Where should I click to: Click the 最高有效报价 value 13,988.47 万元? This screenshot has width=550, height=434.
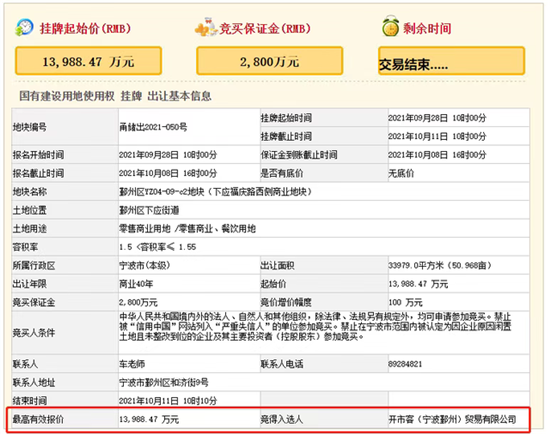[149, 419]
